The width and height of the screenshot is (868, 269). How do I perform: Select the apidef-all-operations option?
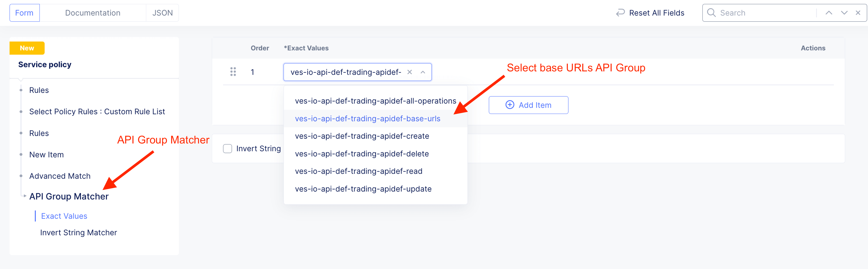coord(375,101)
